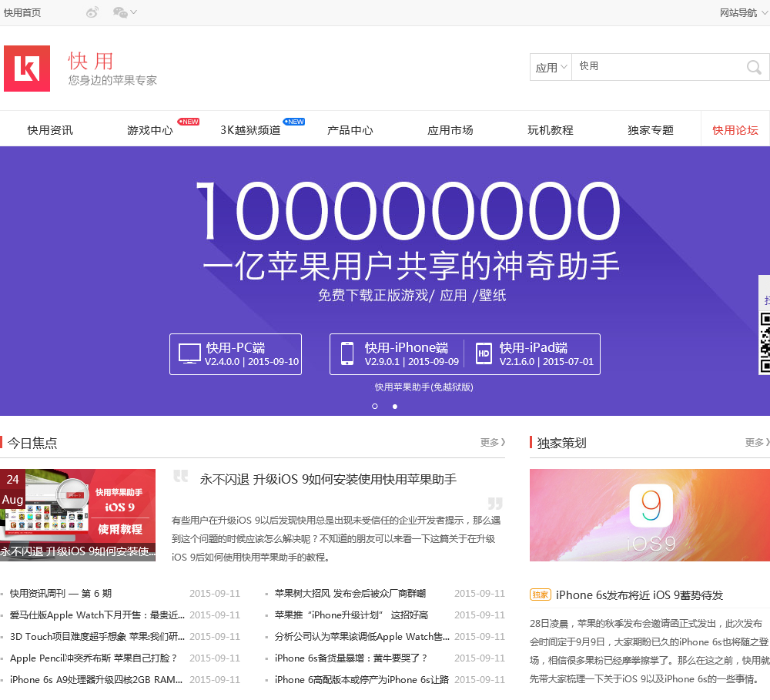Open 快用资讯周刊 — 第 6 期
The width and height of the screenshot is (770, 700).
click(61, 594)
